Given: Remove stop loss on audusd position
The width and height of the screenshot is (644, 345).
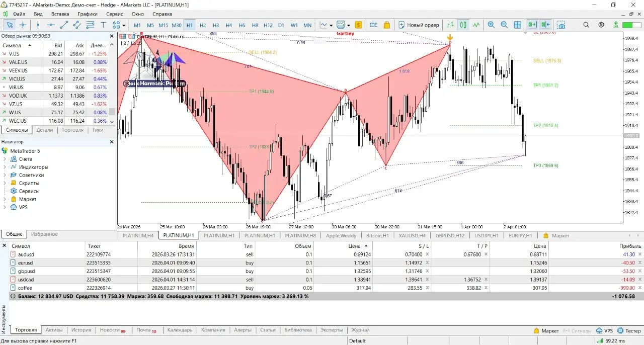Looking at the screenshot, I should 427,254.
